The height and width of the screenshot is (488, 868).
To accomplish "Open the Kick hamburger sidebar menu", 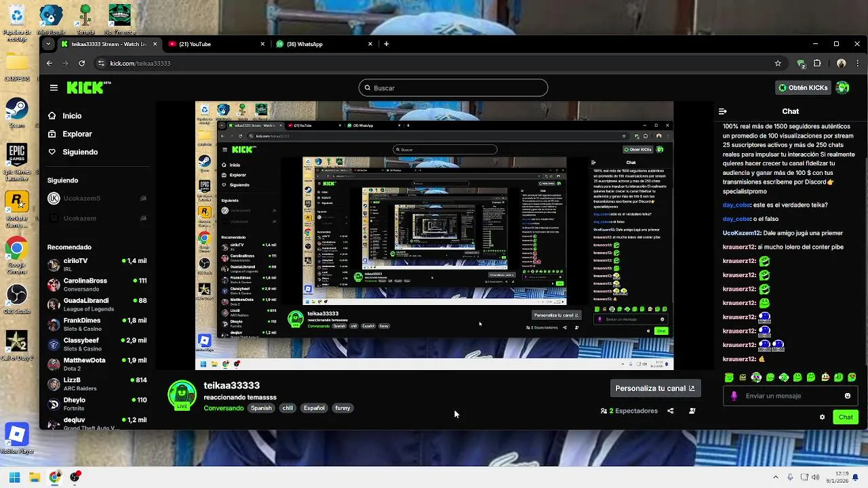I will point(54,87).
